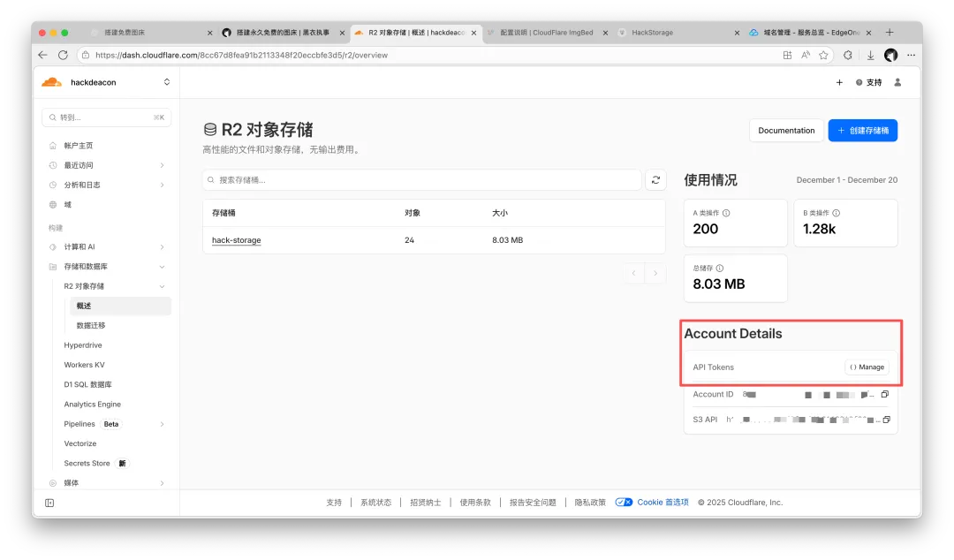Click Manage API Tokens button

(x=867, y=367)
